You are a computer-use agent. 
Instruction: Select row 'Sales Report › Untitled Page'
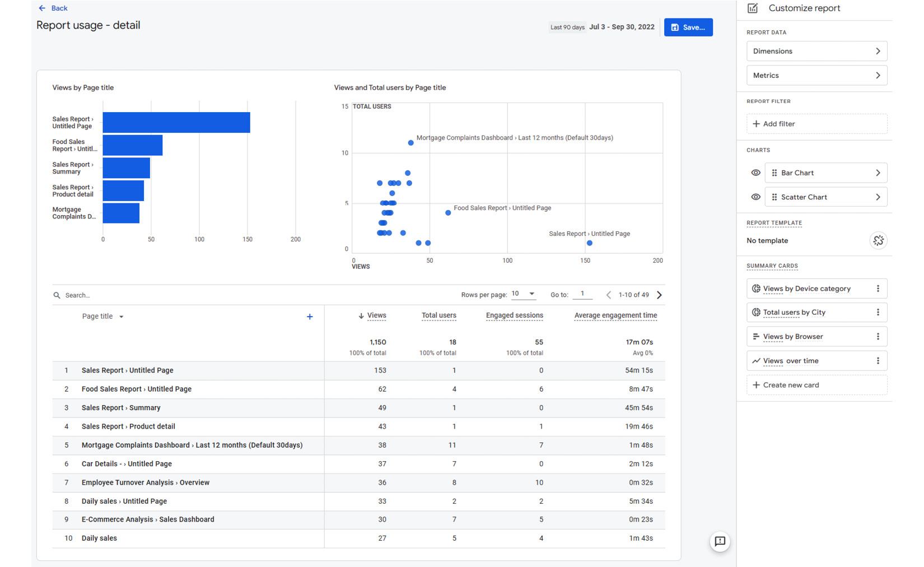click(358, 370)
